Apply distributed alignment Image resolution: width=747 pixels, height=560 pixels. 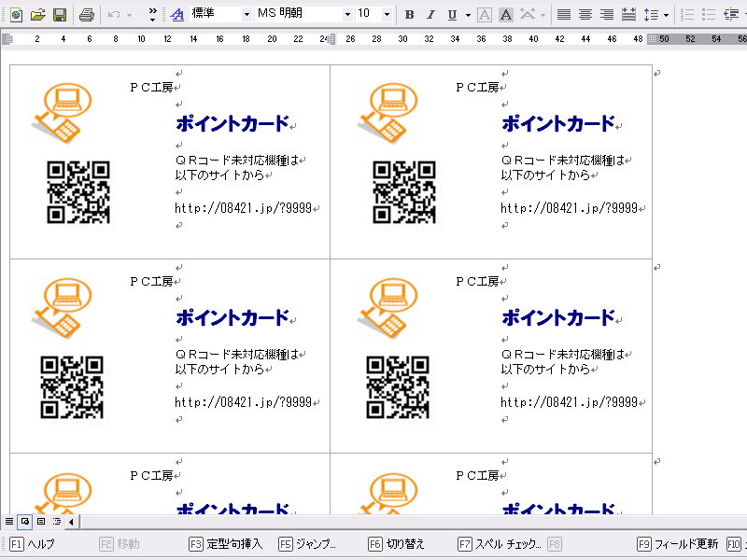click(628, 15)
